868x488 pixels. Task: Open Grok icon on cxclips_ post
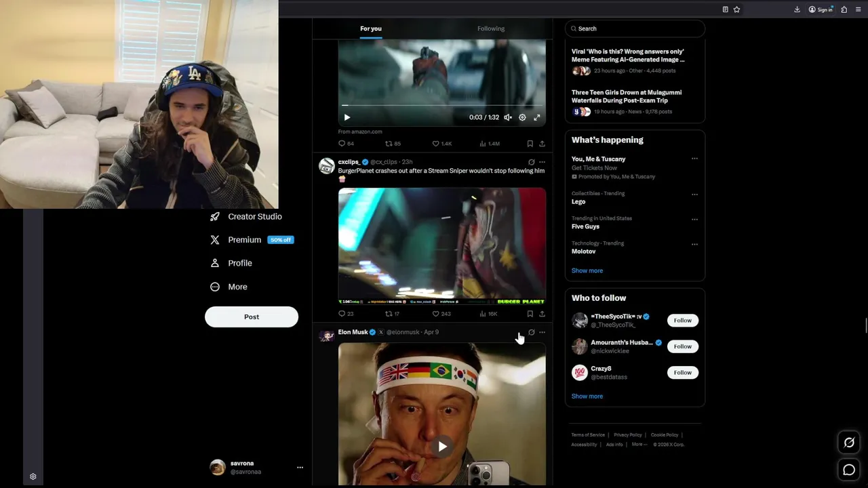click(x=531, y=163)
